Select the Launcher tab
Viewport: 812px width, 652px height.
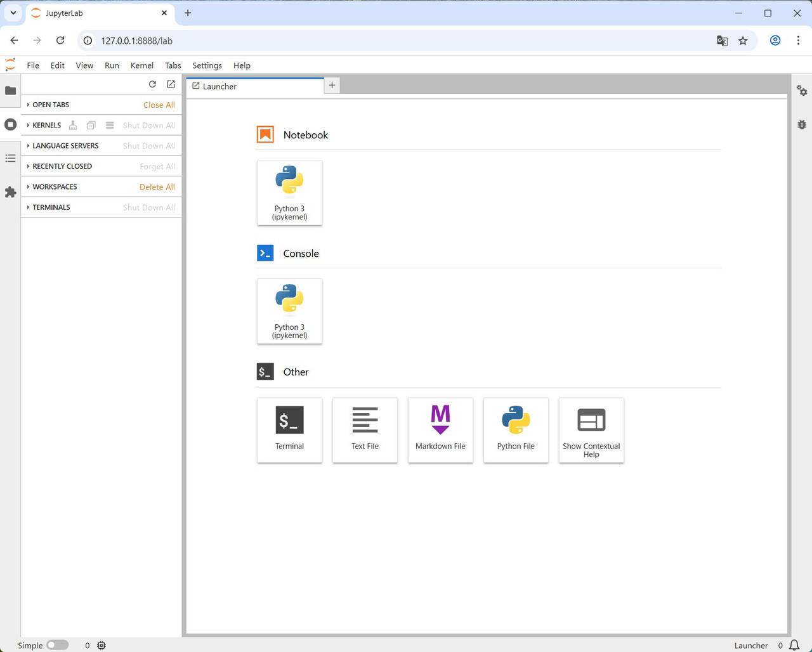click(255, 86)
